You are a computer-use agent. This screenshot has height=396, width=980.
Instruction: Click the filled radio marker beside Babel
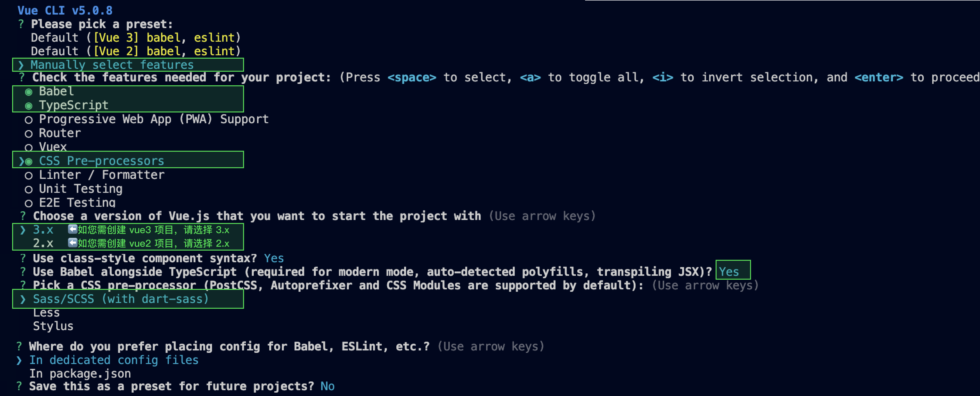coord(29,92)
